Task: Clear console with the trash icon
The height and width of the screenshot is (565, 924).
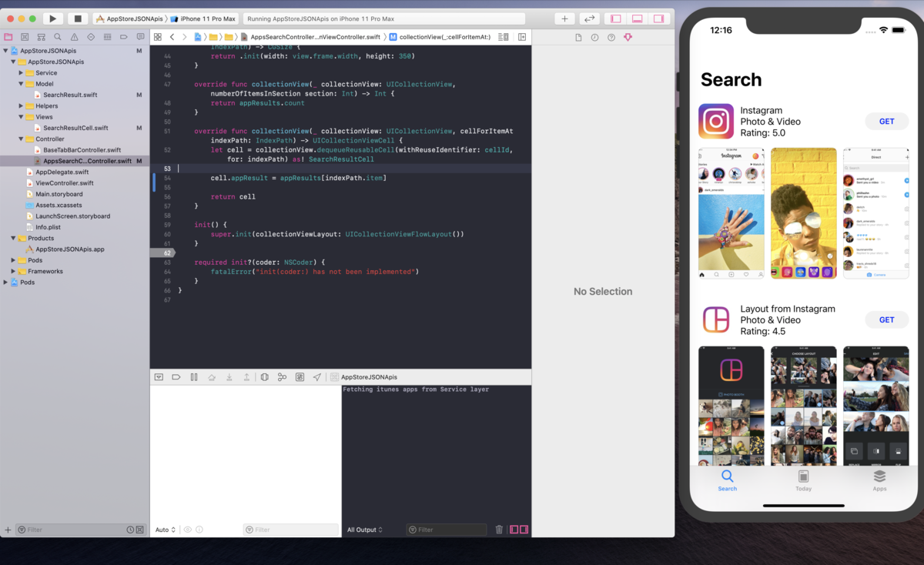Action: click(x=499, y=530)
